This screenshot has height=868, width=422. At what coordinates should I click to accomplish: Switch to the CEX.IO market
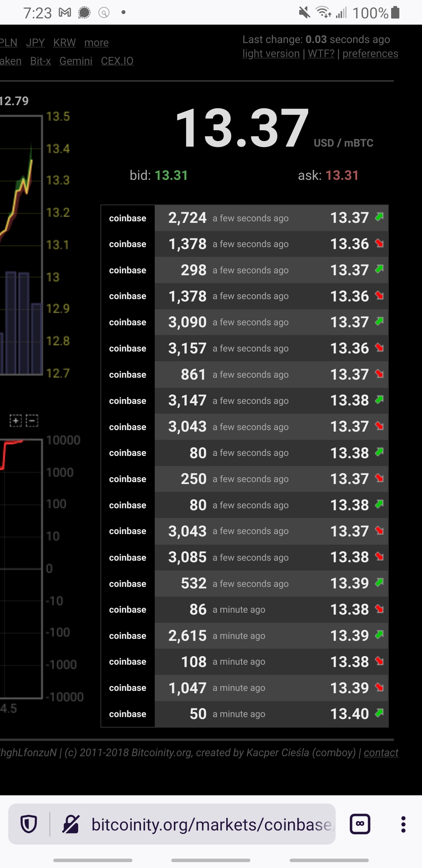coord(117,61)
